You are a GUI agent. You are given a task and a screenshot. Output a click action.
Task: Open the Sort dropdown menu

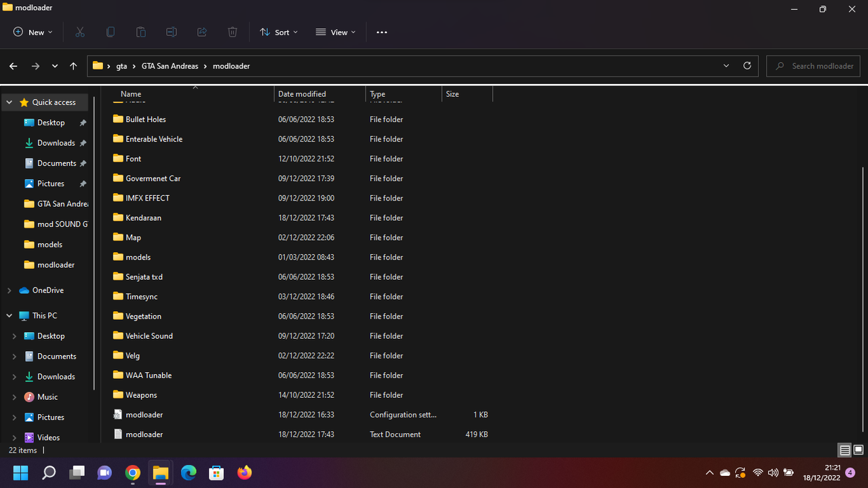pos(279,32)
